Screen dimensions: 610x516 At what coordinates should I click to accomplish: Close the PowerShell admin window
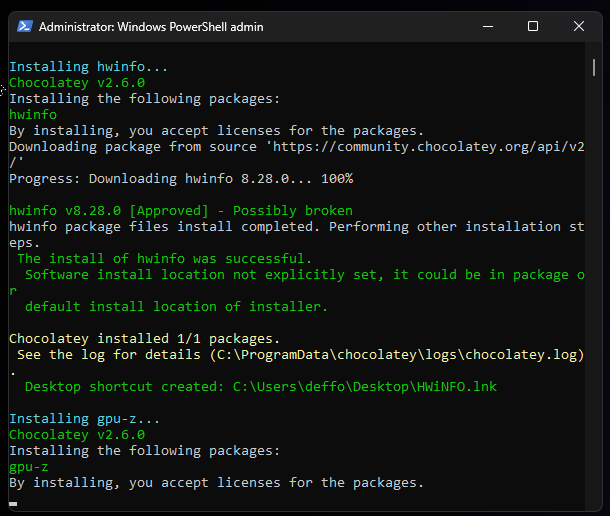[579, 26]
